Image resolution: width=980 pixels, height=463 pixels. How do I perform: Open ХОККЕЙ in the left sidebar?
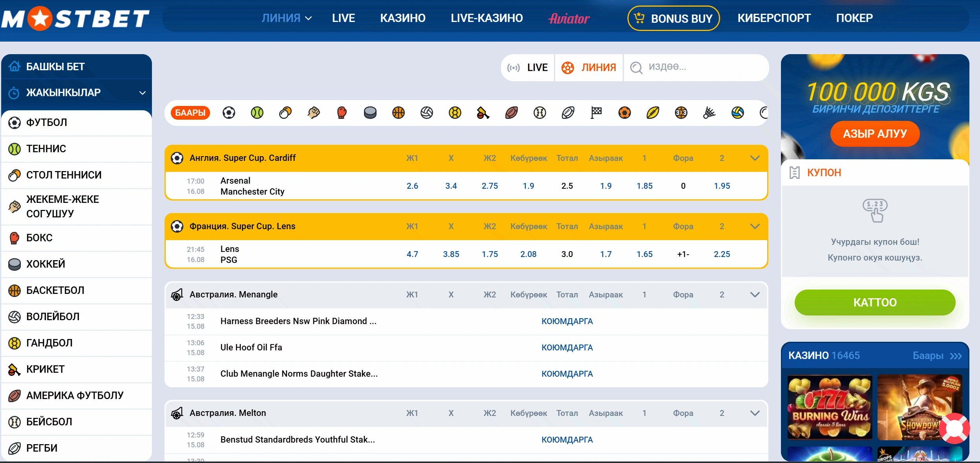click(77, 264)
